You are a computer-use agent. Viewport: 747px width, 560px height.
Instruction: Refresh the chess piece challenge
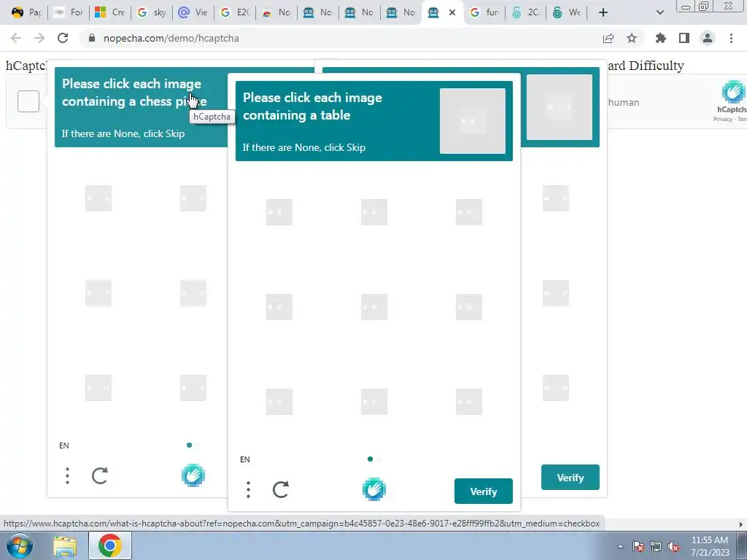point(99,475)
